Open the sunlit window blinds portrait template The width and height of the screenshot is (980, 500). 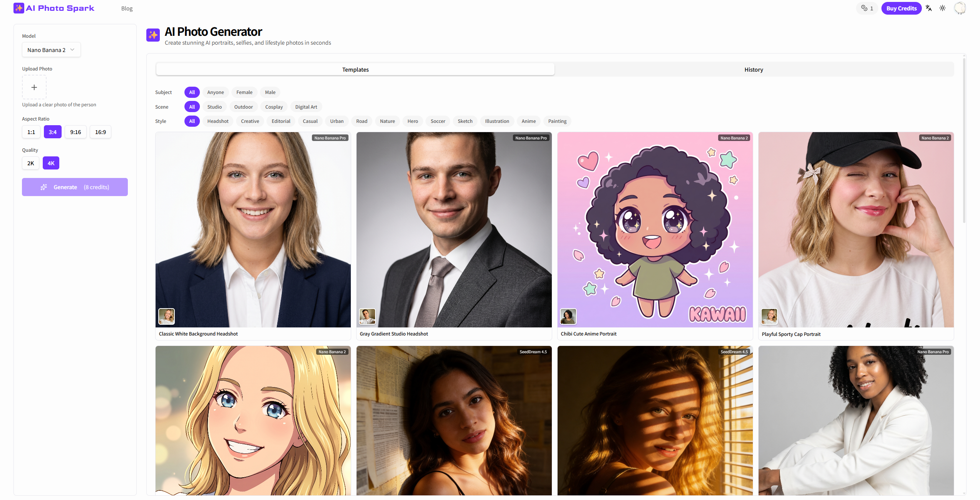tap(655, 421)
